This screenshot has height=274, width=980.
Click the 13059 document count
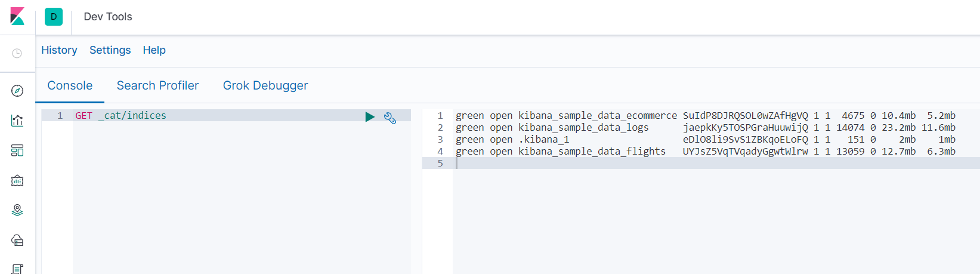click(x=850, y=151)
